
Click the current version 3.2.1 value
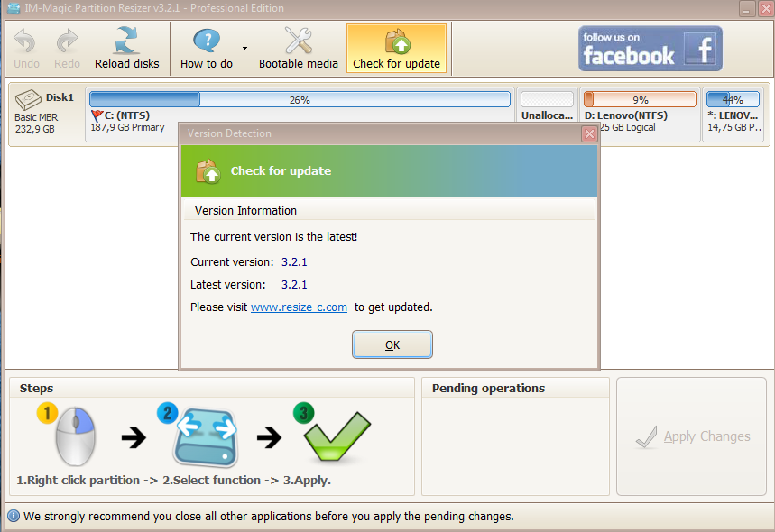tap(294, 261)
